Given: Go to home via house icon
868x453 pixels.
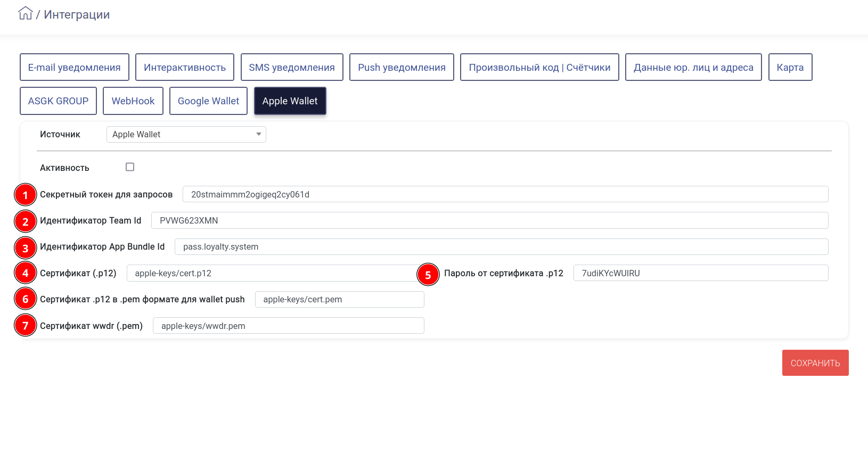Looking at the screenshot, I should click(25, 13).
